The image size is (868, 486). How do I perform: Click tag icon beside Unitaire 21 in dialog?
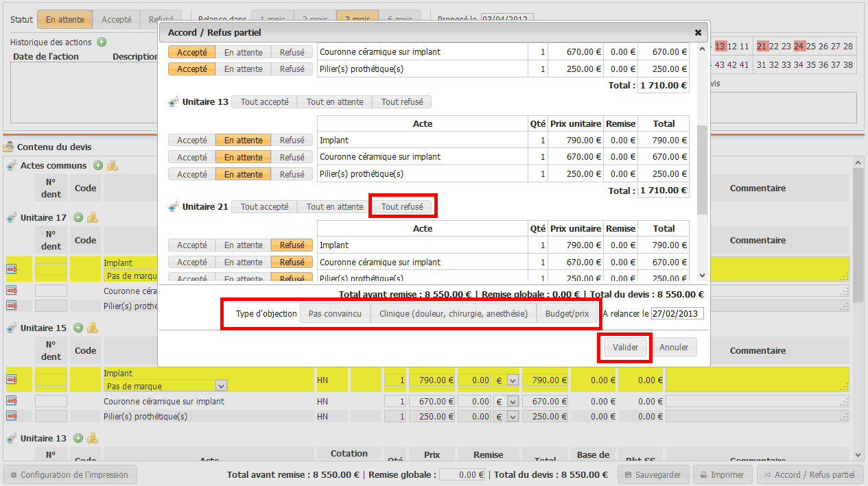coord(174,206)
